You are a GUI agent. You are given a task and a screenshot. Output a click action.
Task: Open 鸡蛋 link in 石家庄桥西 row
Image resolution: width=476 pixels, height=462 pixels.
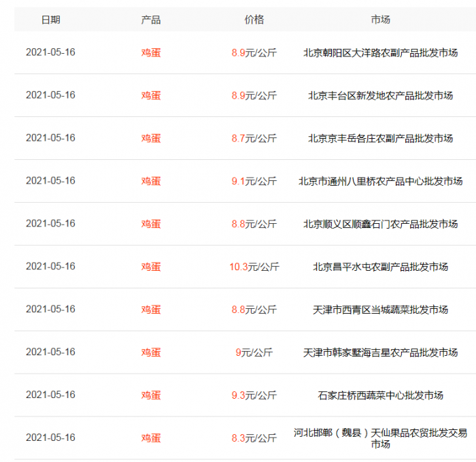pos(151,395)
